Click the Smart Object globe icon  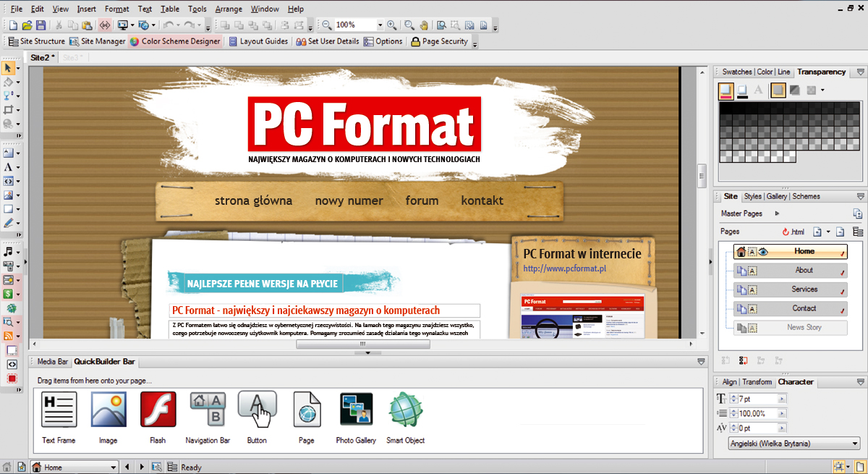405,409
